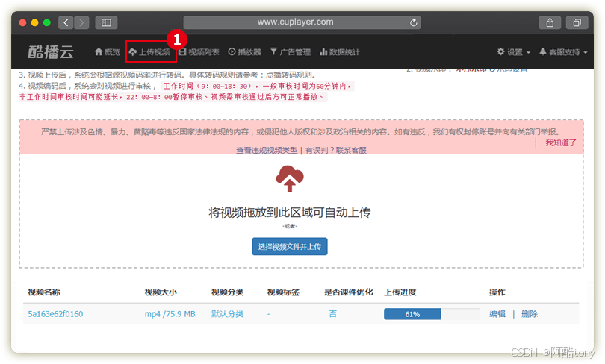Show all tabs with the tab overview icon
The height and width of the screenshot is (364, 605).
pyautogui.click(x=577, y=22)
